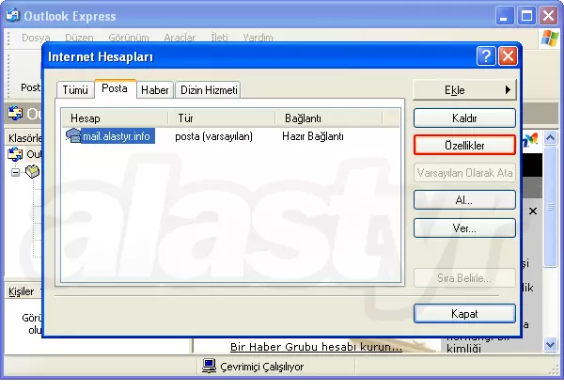The height and width of the screenshot is (392, 564).
Task: Minimize the Outlook Express window
Action: pyautogui.click(x=505, y=16)
